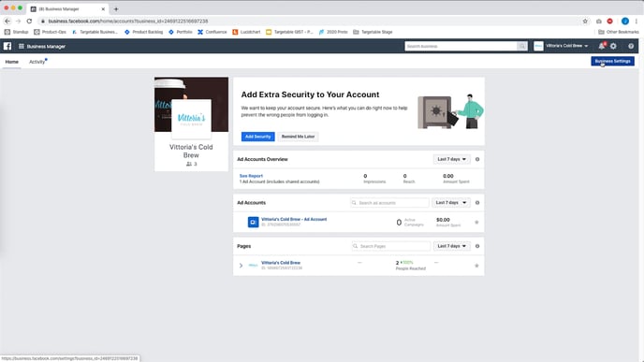
Task: Switch to the Activity tab
Action: (x=37, y=62)
